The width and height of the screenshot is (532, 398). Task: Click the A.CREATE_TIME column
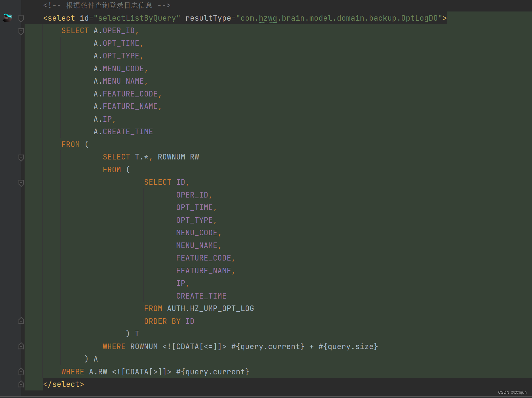click(123, 132)
